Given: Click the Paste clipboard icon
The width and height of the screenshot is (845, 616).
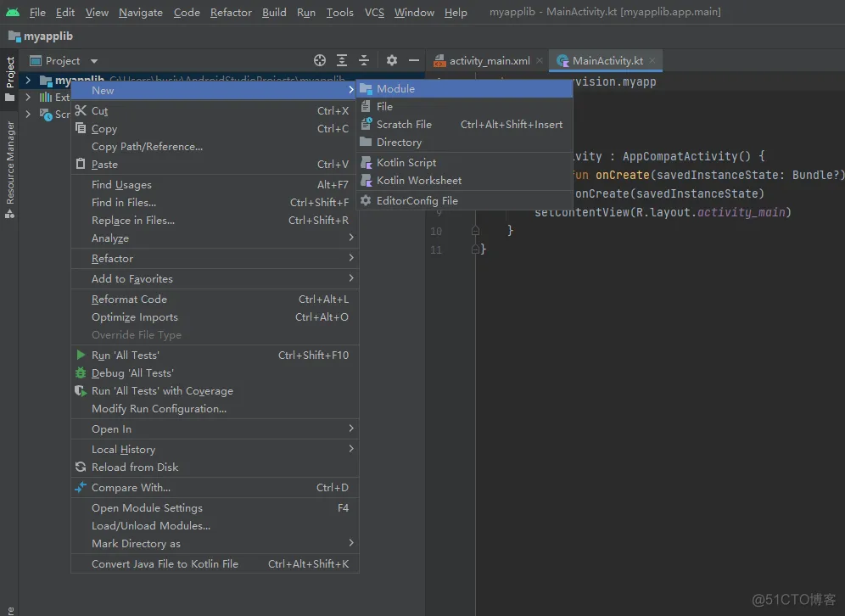Looking at the screenshot, I should (81, 164).
